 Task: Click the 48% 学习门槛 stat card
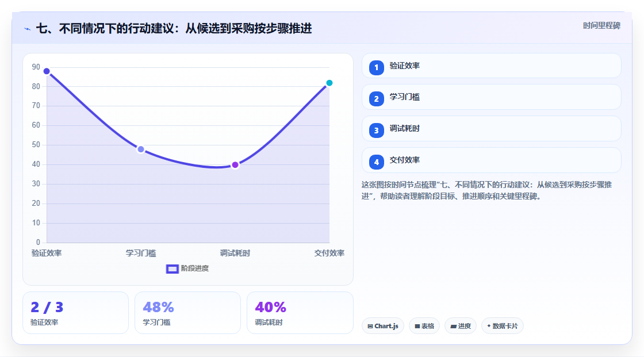pos(187,313)
